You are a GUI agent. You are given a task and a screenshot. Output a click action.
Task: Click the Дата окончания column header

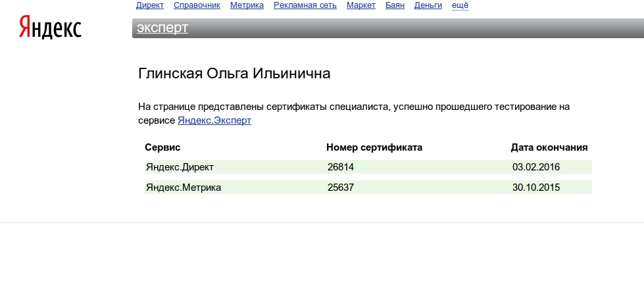pos(549,147)
